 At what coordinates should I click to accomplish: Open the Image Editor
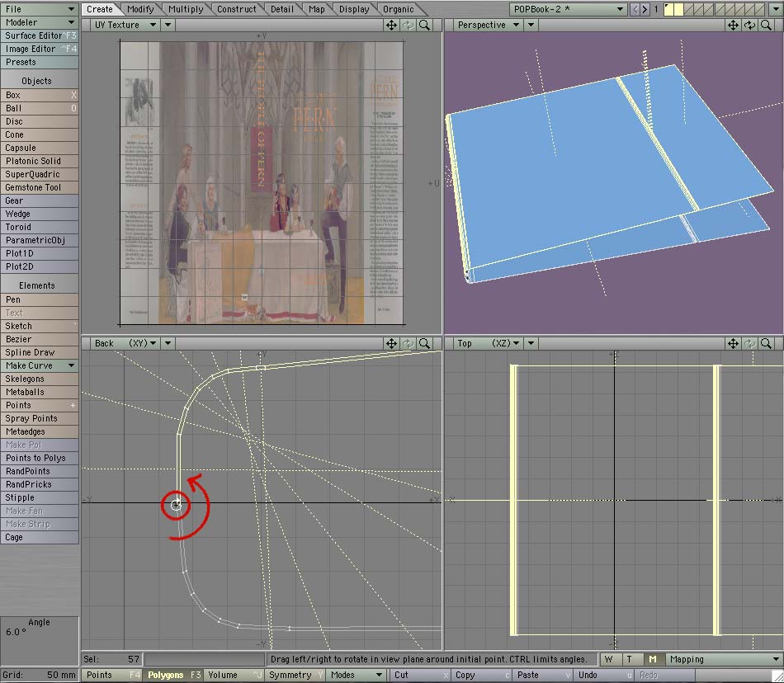pyautogui.click(x=40, y=49)
